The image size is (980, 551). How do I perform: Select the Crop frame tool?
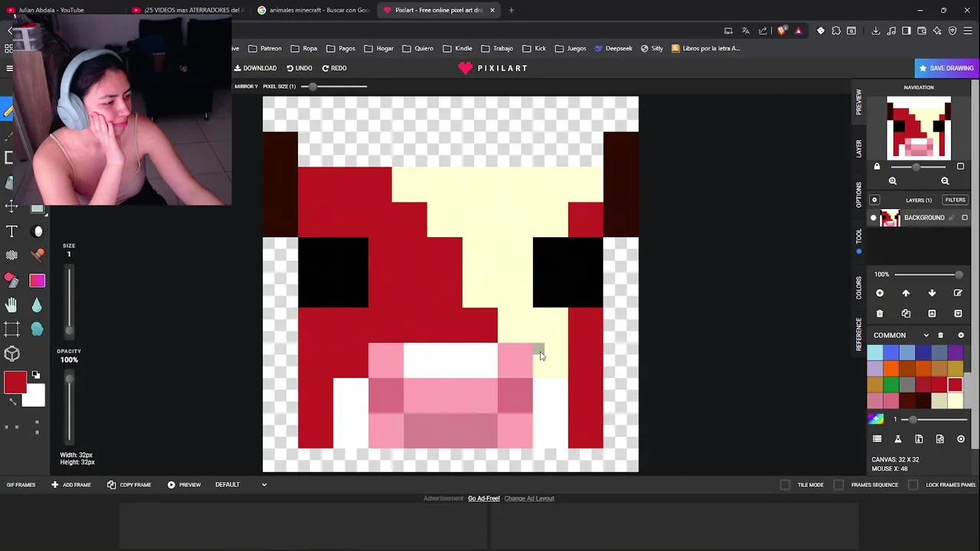(11, 329)
